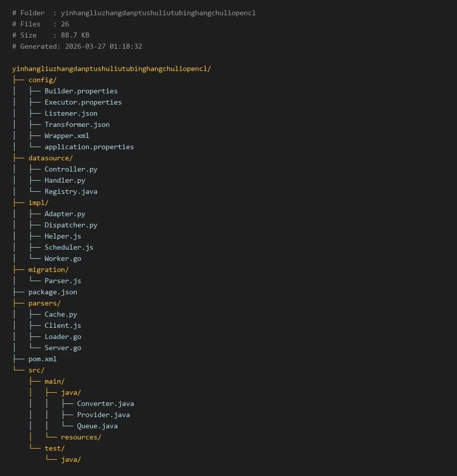
Task: Click the Registry.java file
Action: point(71,192)
